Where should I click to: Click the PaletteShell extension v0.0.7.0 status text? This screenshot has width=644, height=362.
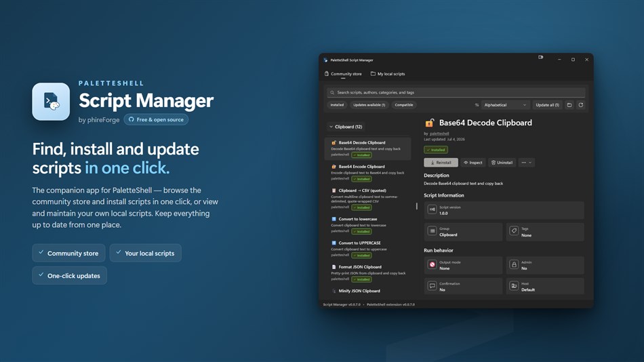[390, 304]
